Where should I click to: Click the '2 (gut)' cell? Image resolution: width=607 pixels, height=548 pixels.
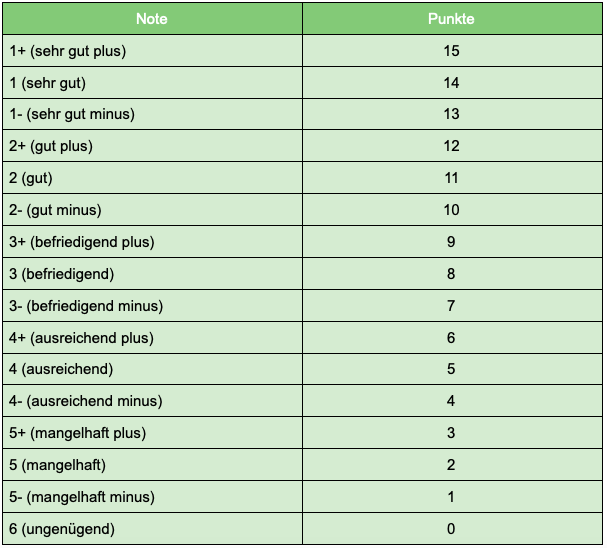[x=153, y=178]
